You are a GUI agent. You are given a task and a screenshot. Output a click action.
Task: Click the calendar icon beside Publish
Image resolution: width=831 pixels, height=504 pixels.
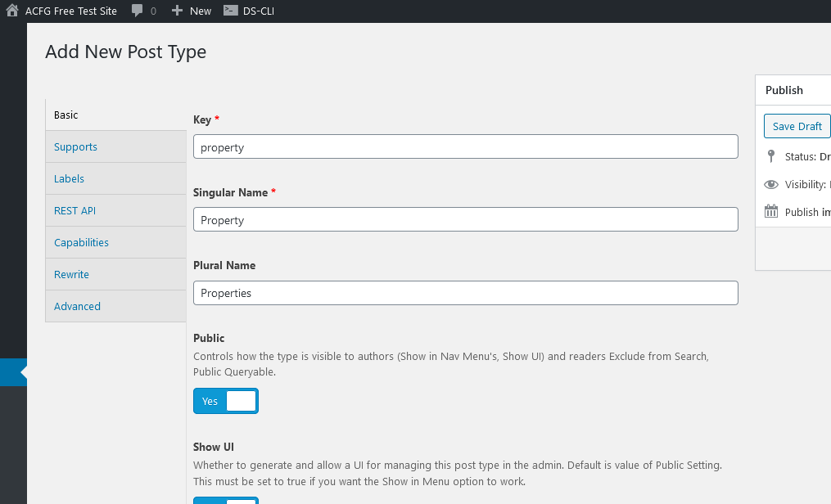(x=771, y=212)
